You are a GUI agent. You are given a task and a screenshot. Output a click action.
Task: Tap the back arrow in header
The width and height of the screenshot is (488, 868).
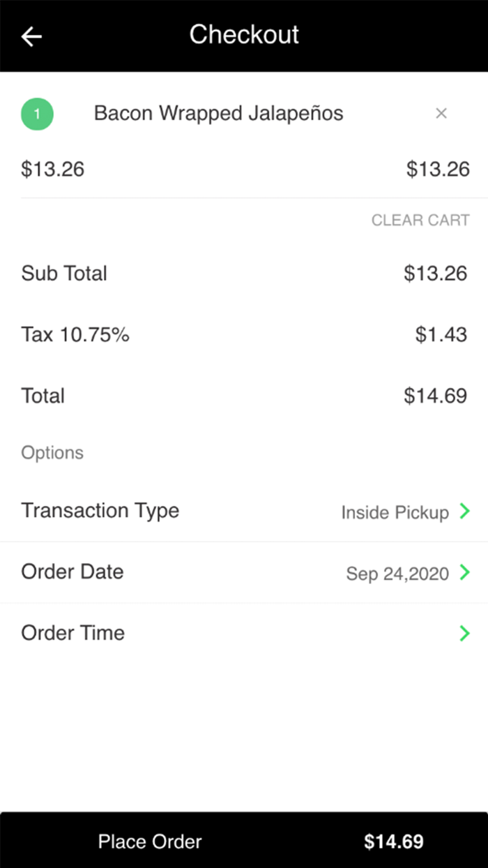click(32, 36)
